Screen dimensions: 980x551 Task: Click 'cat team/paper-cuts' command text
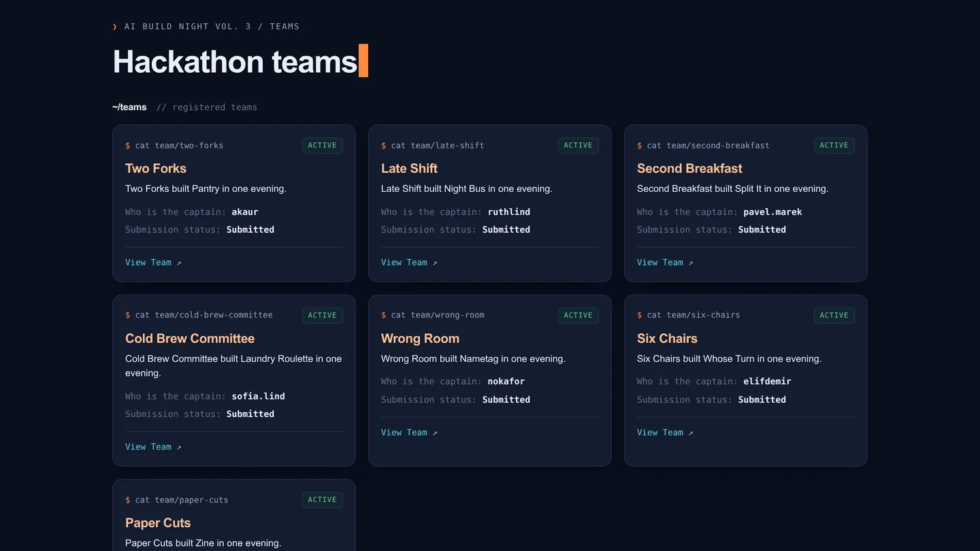tap(182, 500)
